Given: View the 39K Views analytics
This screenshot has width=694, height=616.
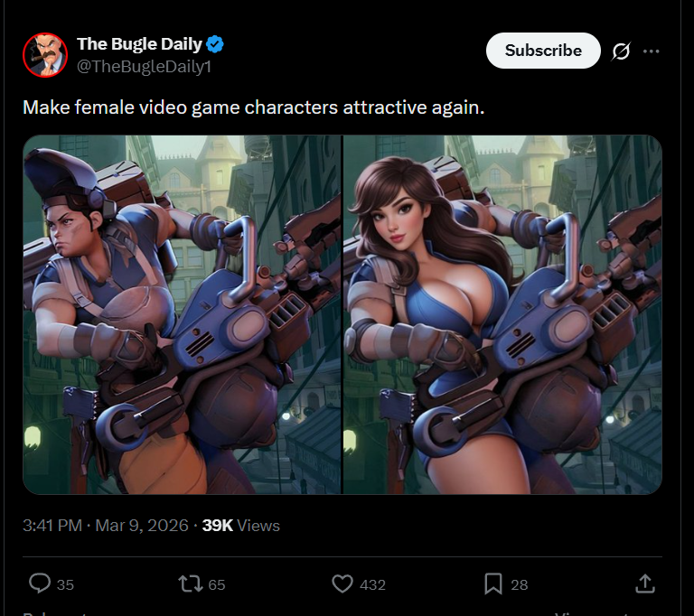Looking at the screenshot, I should click(241, 526).
